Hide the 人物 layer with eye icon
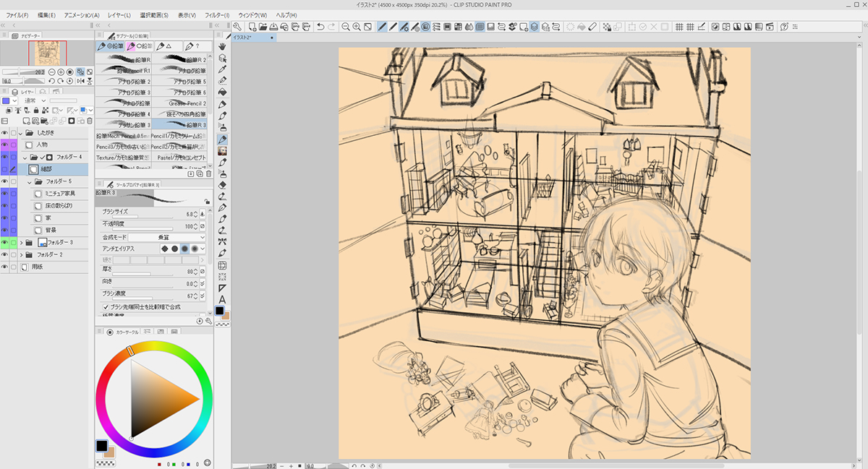Image resolution: width=868 pixels, height=469 pixels. pos(5,145)
